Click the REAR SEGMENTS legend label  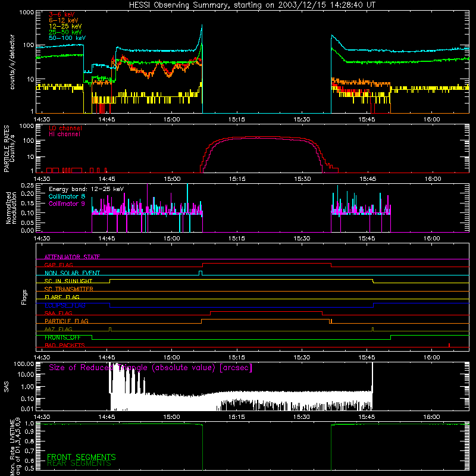[79, 464]
